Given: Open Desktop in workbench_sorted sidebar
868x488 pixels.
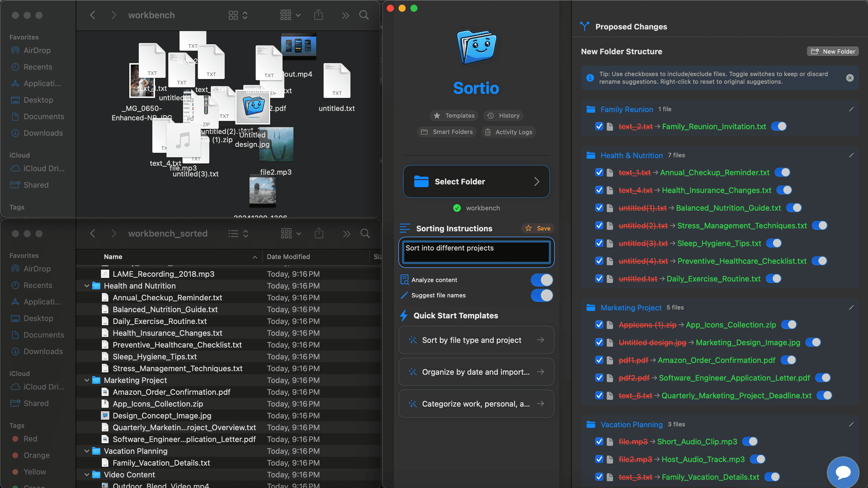Looking at the screenshot, I should [x=38, y=318].
